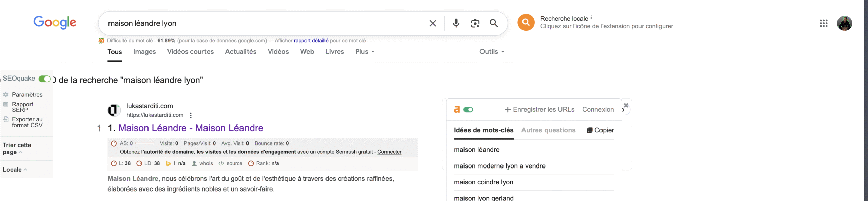Click the Paramètres gear icon in SEOquake
Image resolution: width=868 pixels, height=201 pixels.
click(6, 95)
